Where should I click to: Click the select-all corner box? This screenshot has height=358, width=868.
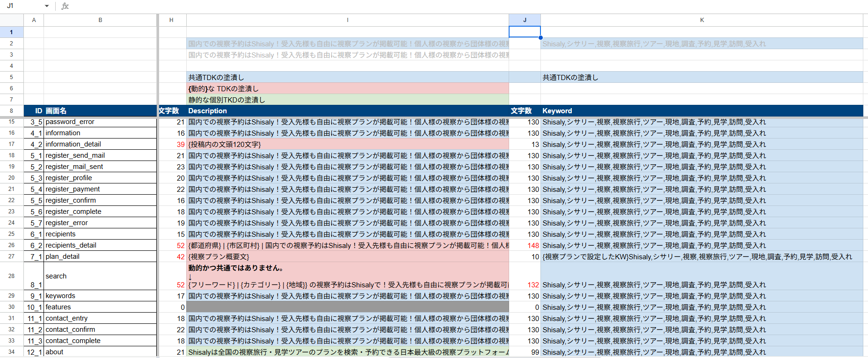(12, 20)
